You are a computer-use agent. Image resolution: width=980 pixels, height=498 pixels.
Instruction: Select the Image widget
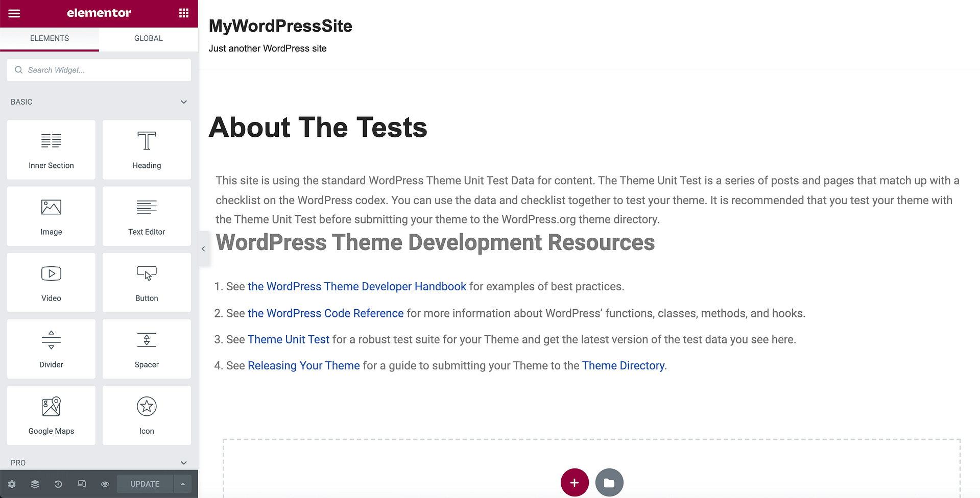[51, 216]
